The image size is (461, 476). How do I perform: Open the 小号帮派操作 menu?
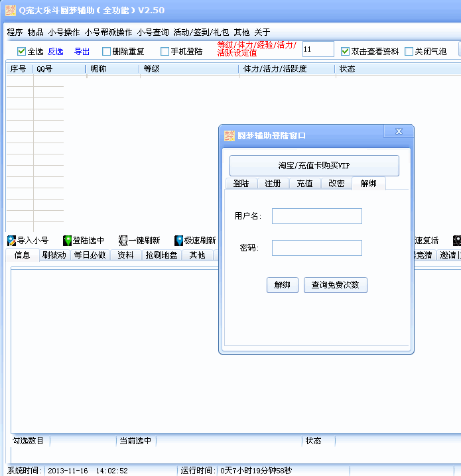tap(108, 32)
